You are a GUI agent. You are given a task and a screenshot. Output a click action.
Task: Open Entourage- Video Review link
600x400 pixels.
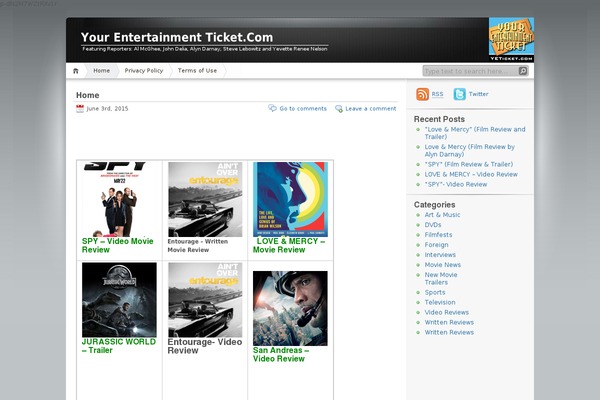205,346
